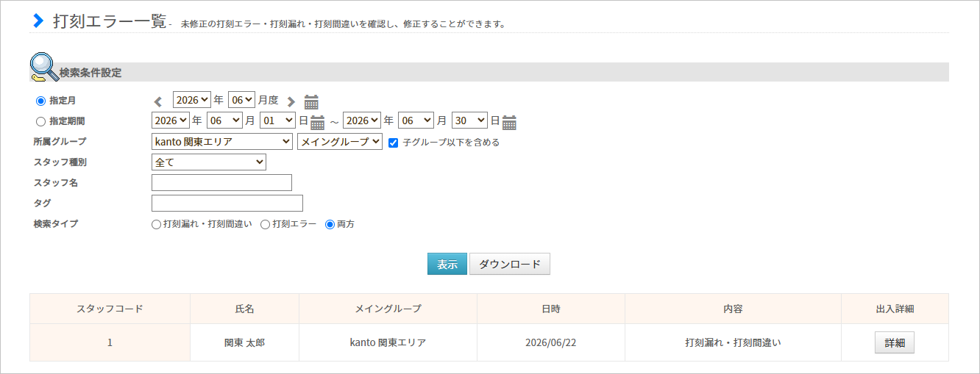Click the メイングループ column header
Screen dimensions: 980x374
388,309
